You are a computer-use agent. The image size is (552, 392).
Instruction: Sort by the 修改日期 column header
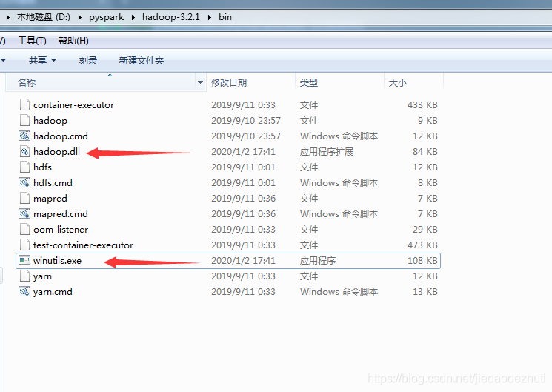click(250, 82)
